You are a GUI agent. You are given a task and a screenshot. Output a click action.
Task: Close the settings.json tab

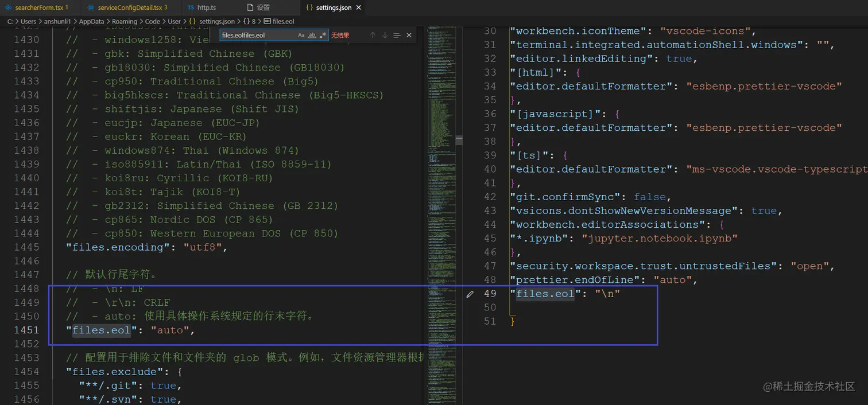point(359,7)
